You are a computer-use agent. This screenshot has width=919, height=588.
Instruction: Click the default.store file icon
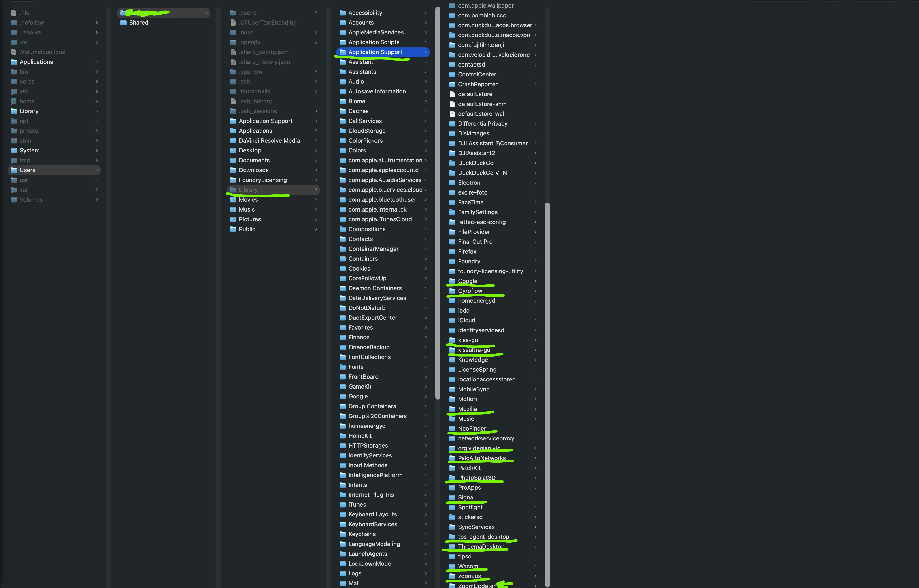point(452,94)
